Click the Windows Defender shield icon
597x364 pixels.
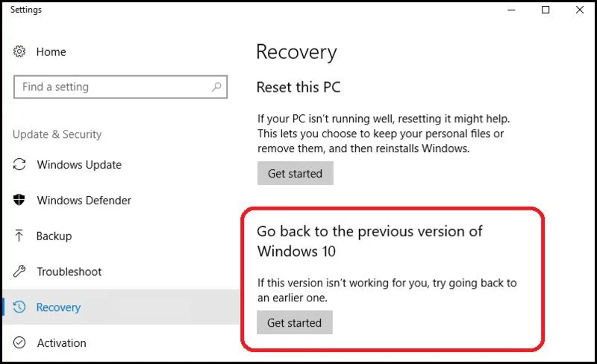tap(19, 200)
